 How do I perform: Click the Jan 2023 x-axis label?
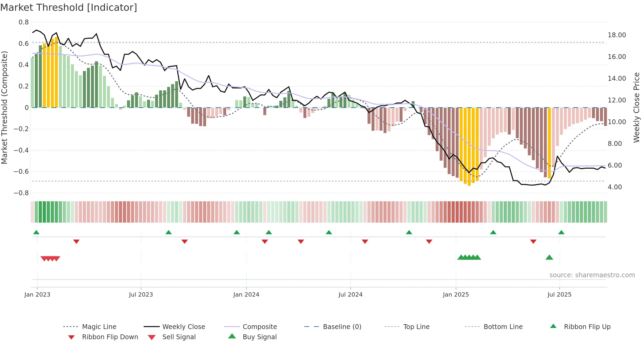(37, 294)
